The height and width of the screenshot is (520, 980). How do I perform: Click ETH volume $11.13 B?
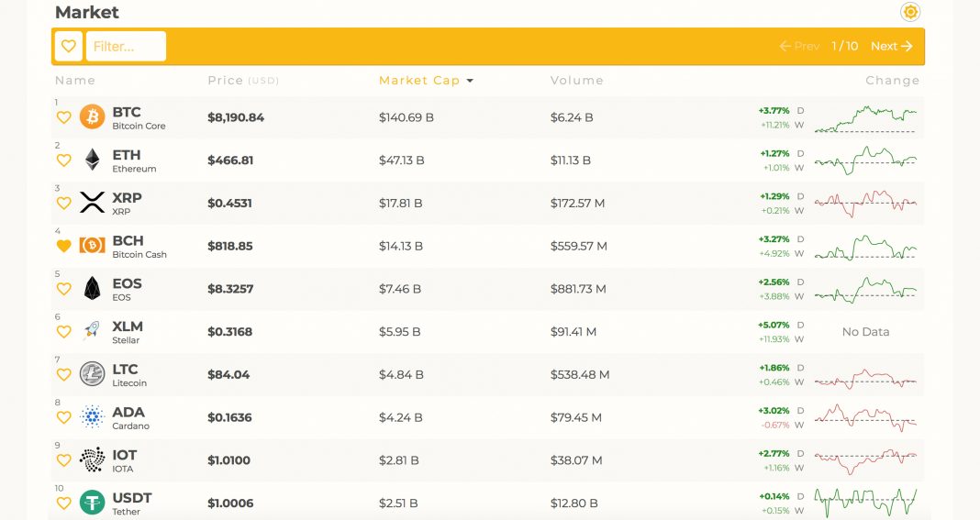[570, 160]
